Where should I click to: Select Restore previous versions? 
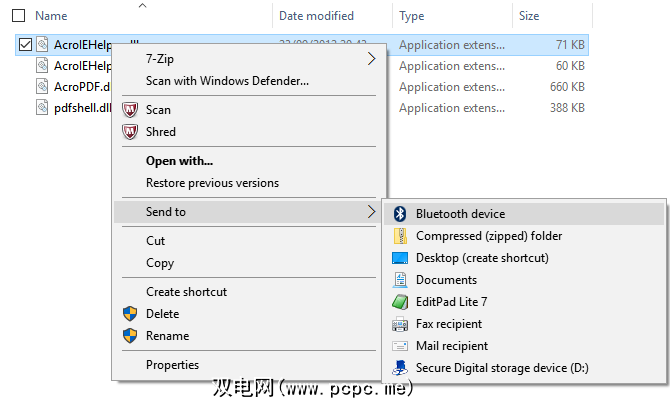point(212,183)
